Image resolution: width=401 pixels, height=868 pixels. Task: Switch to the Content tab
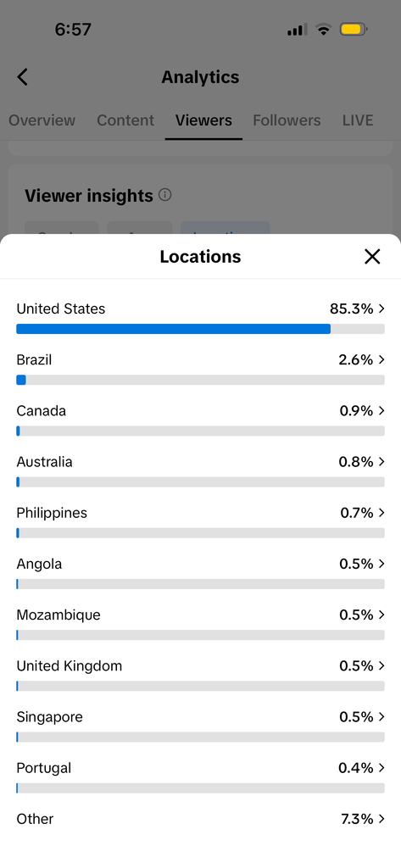coord(125,120)
